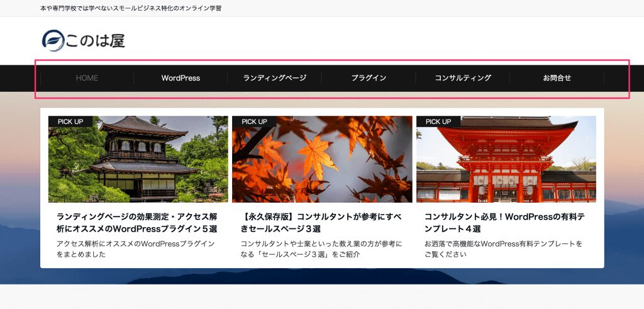The width and height of the screenshot is (644, 309).
Task: Choose コンサルティング from the navigation bar
Action: (463, 78)
